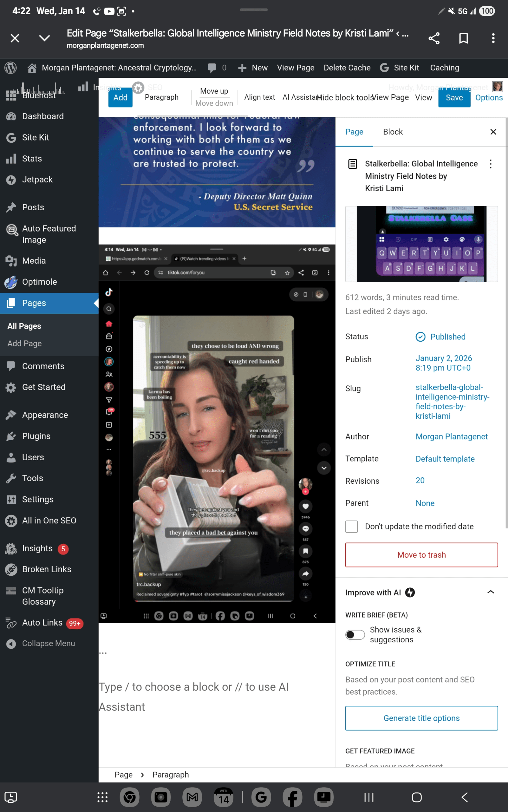Enable the Show issues & suggestions toggle
Image resolution: width=508 pixels, height=812 pixels.
355,635
